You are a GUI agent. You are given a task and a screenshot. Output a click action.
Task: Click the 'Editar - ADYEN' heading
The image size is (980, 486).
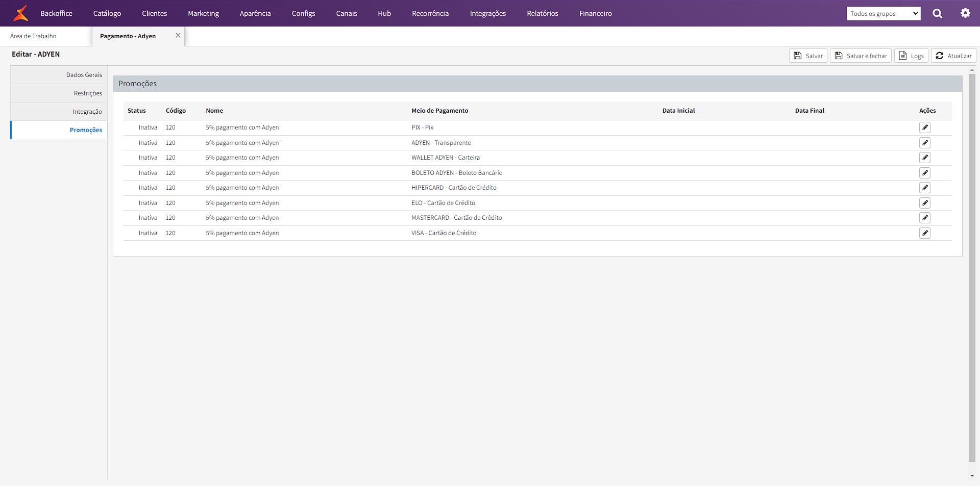[x=36, y=54]
